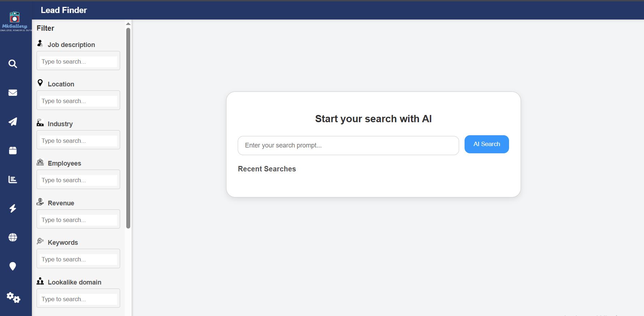This screenshot has height=316, width=644.
Task: Click the Keywords key icon
Action: point(40,241)
